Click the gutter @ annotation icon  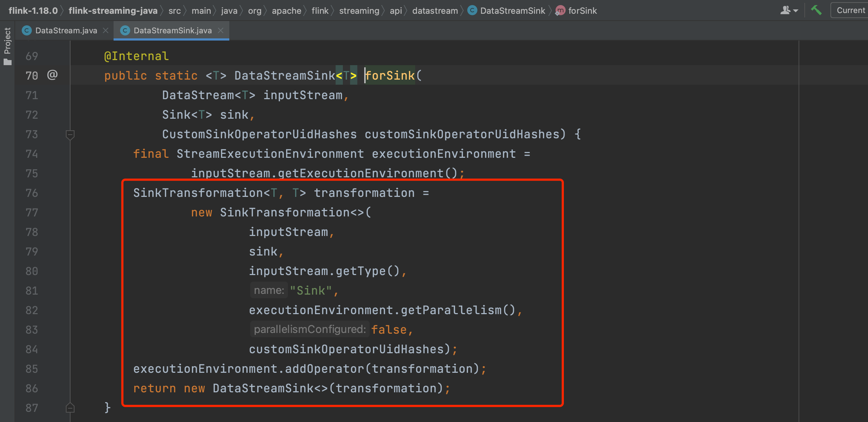[x=52, y=75]
